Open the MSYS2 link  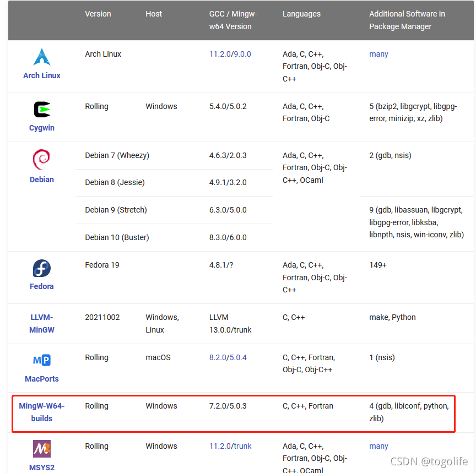pyautogui.click(x=41, y=467)
